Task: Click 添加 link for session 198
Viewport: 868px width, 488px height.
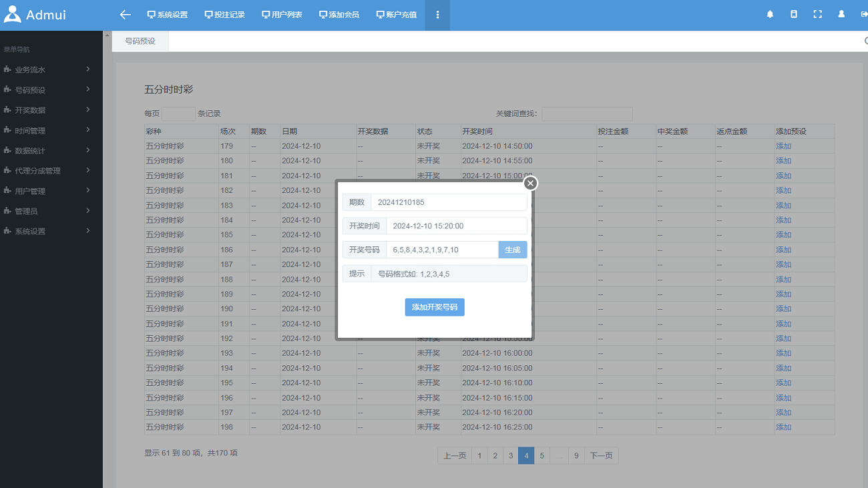Action: point(783,427)
